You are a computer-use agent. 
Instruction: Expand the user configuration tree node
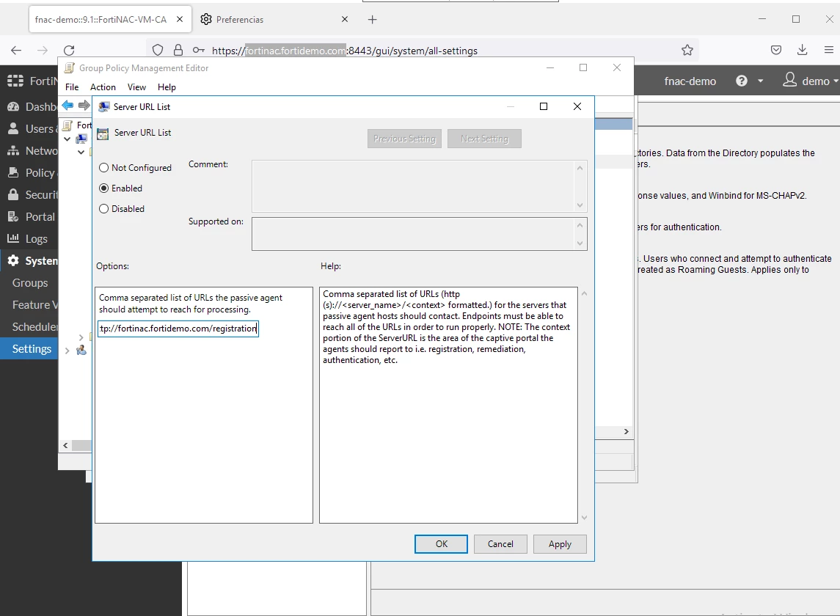[x=67, y=351]
